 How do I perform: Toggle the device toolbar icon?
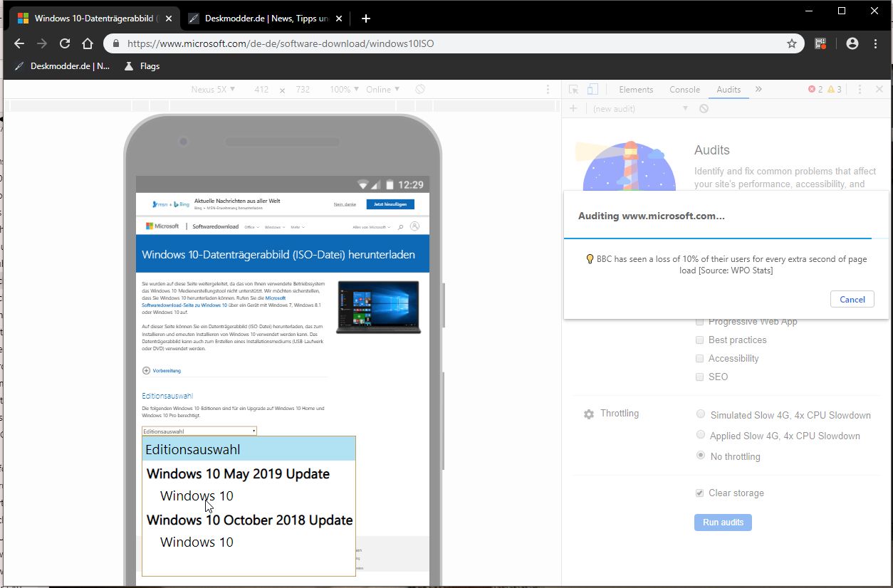pyautogui.click(x=592, y=90)
